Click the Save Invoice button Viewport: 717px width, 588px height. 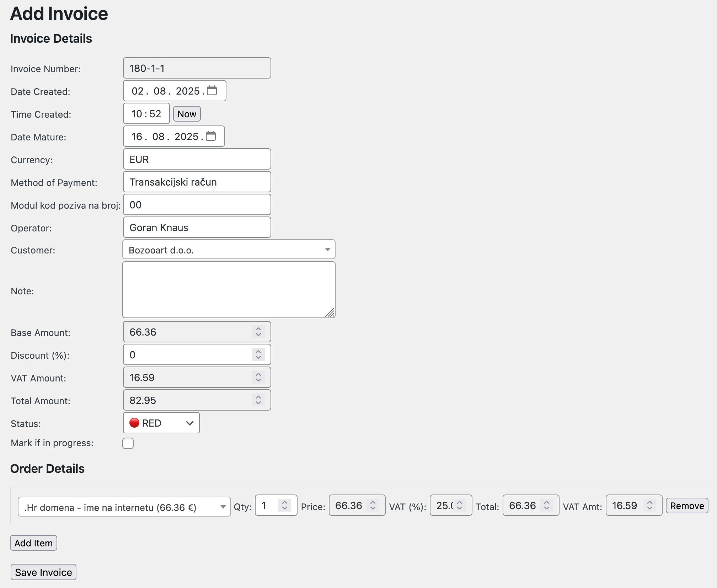tap(43, 572)
